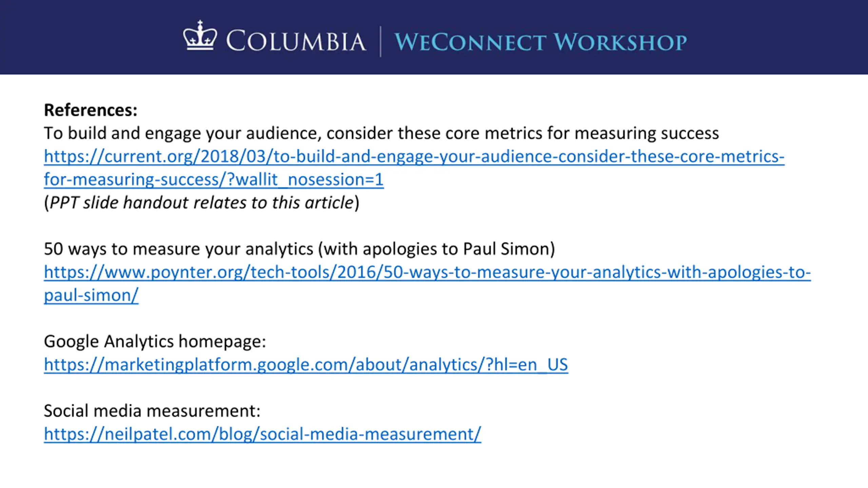Open the neilpatel.com blog link
This screenshot has width=868, height=488.
pyautogui.click(x=262, y=434)
